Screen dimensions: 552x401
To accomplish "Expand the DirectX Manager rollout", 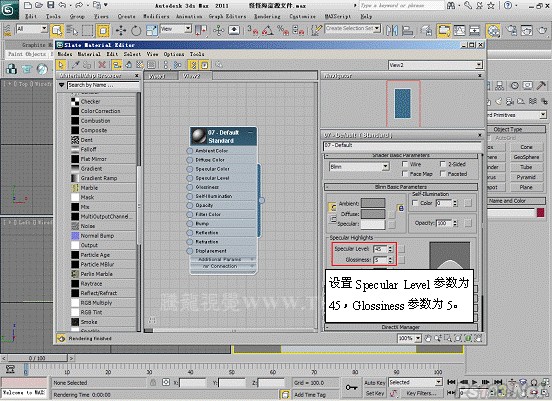I will (401, 327).
